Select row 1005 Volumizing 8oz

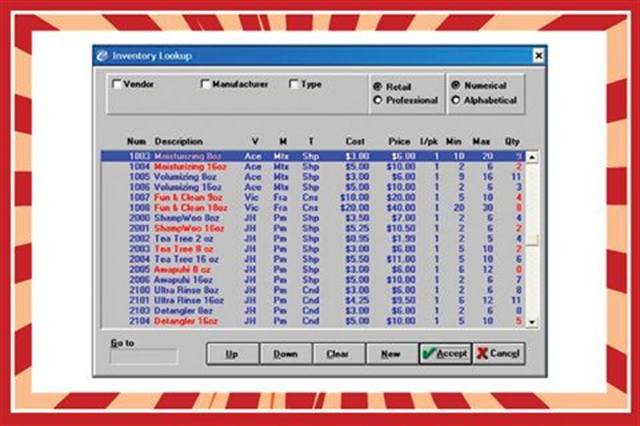coord(313,177)
